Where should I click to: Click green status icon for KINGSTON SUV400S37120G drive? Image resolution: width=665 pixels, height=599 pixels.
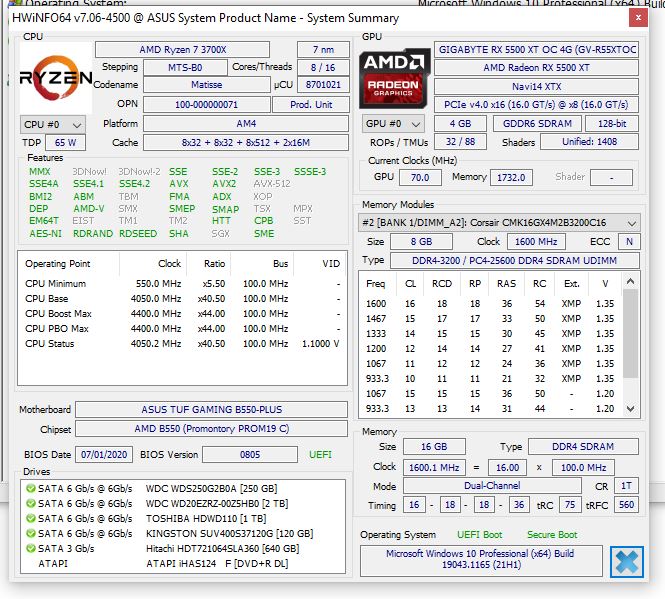coord(31,533)
